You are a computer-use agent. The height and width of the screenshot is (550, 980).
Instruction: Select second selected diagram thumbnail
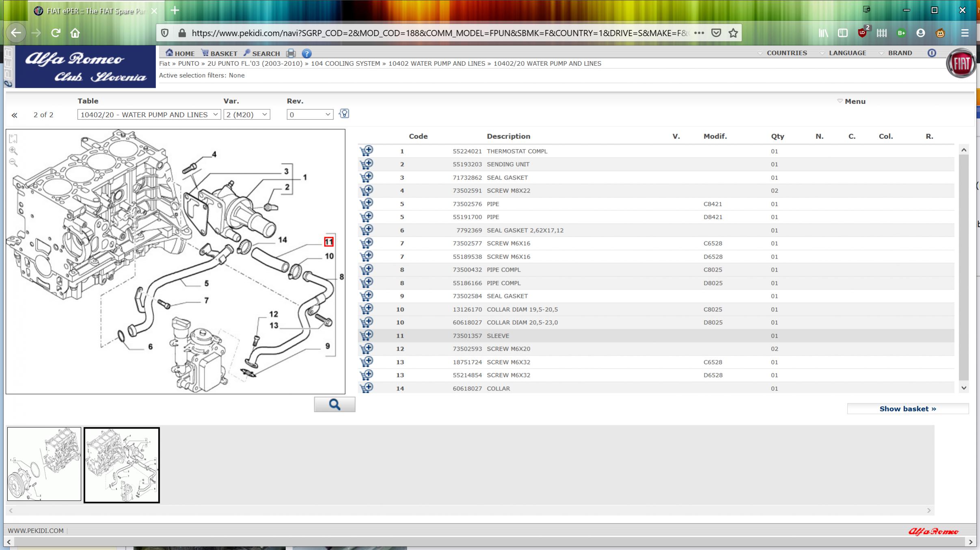click(122, 465)
